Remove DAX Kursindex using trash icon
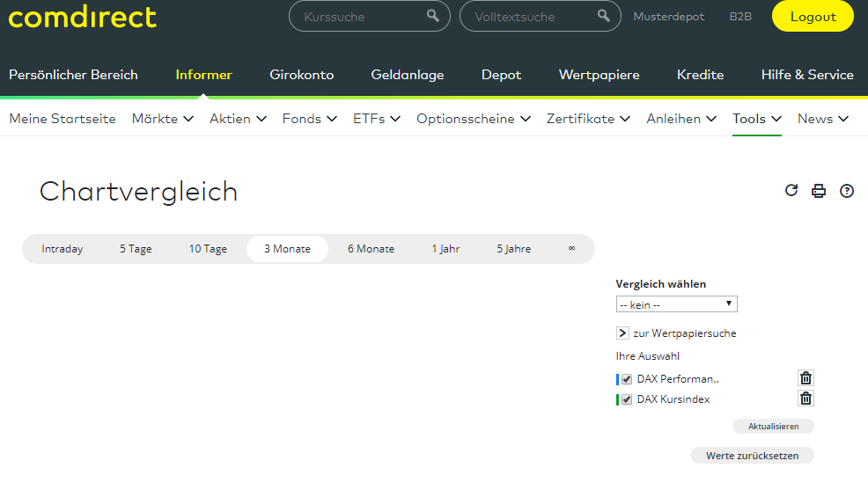Viewport: 868px width, 490px height. tap(805, 399)
